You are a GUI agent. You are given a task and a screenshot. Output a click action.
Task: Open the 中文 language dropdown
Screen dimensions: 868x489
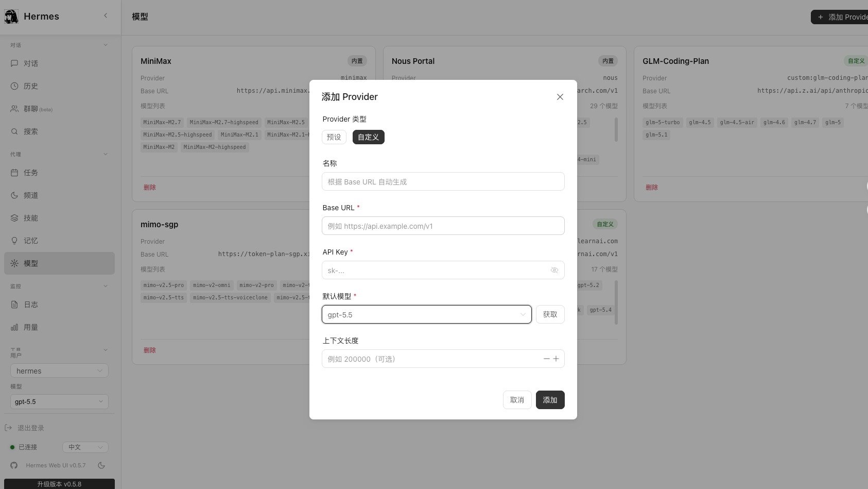pyautogui.click(x=85, y=447)
